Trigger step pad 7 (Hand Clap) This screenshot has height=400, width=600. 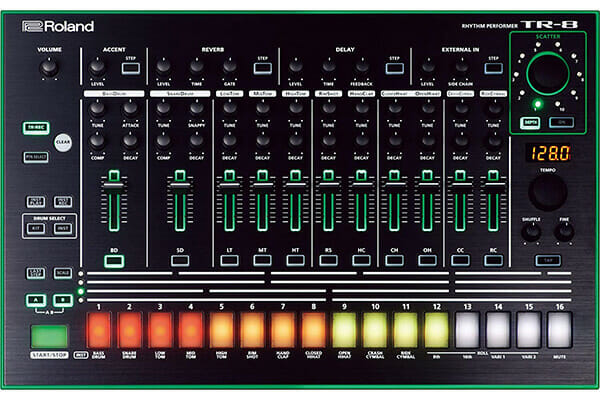tap(283, 330)
